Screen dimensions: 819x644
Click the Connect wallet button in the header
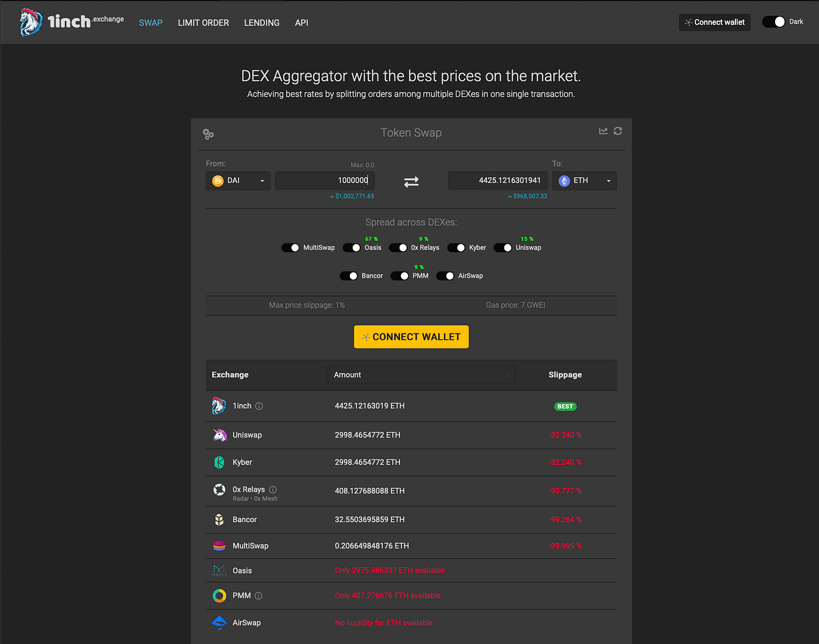714,22
